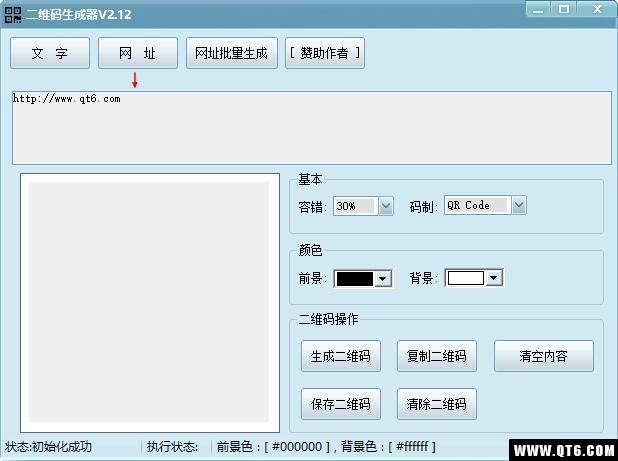The image size is (618, 461).
Task: Minimize the 二维码生成器 window
Action: pyautogui.click(x=538, y=9)
